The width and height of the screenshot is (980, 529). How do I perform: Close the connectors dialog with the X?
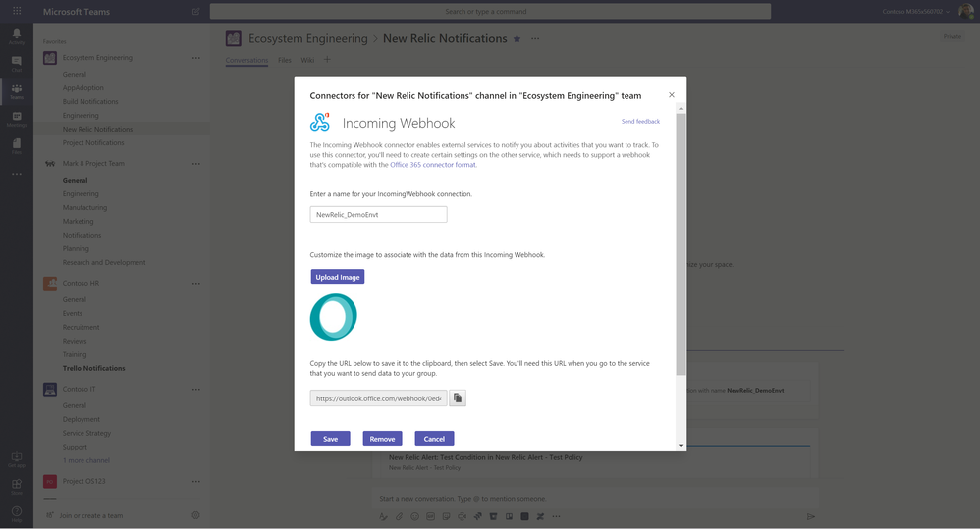672,95
